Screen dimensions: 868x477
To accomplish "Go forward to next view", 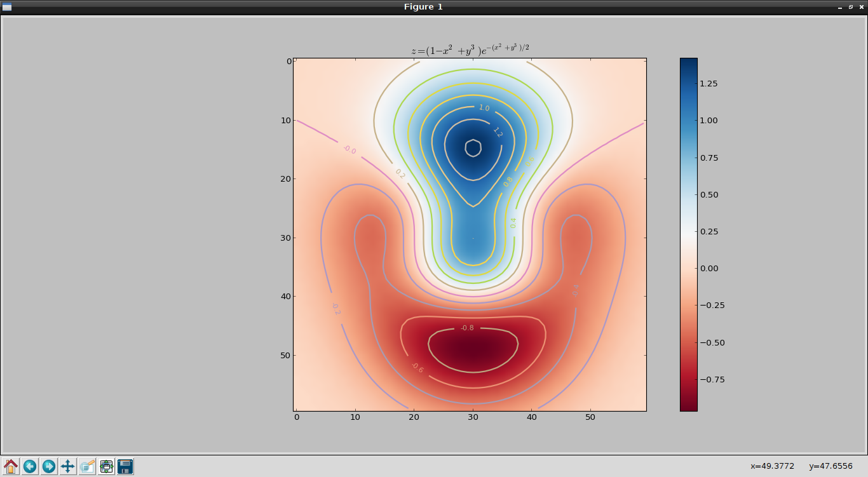I will [x=49, y=466].
